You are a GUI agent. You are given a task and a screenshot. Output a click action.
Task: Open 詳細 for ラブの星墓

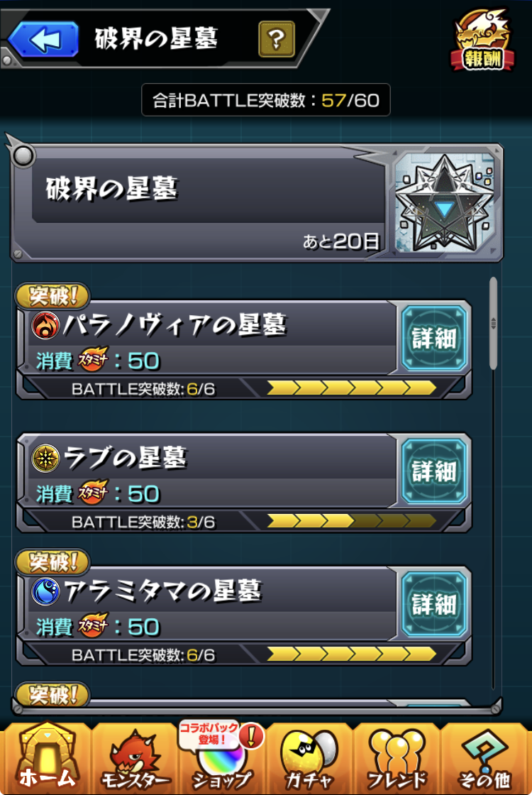pos(434,471)
